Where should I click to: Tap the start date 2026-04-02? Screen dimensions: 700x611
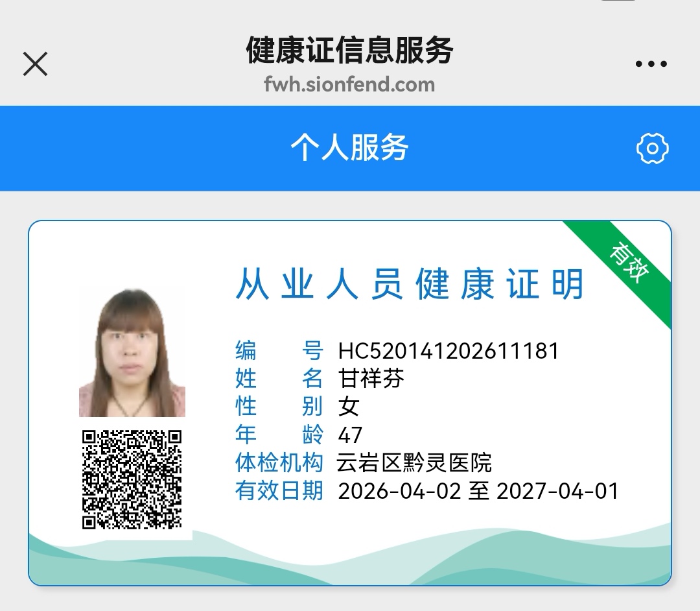pos(399,491)
